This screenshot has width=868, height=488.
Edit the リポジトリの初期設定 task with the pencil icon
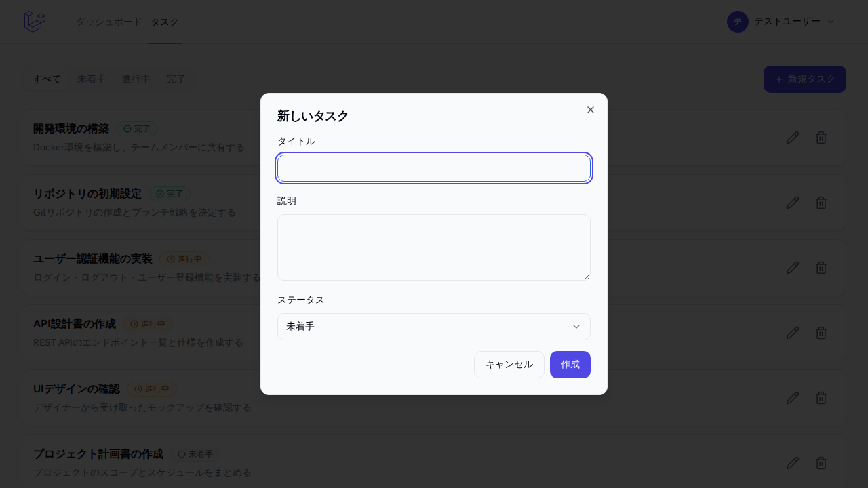click(x=793, y=203)
